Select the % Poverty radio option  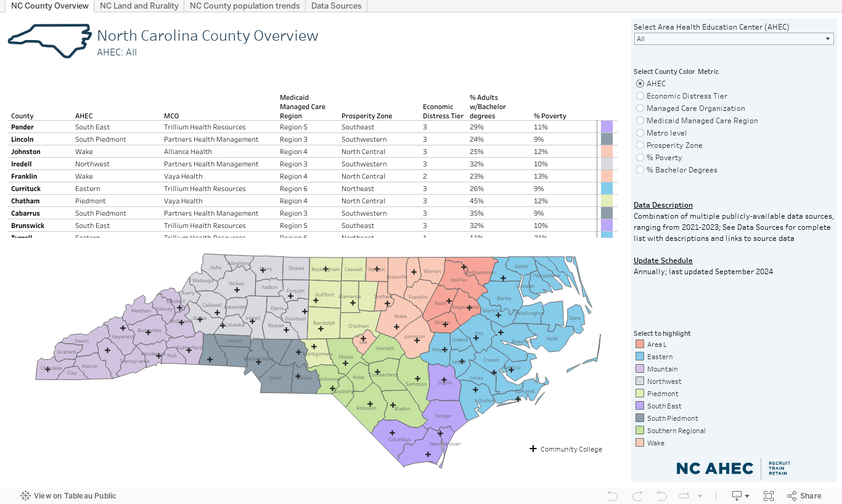pos(640,158)
